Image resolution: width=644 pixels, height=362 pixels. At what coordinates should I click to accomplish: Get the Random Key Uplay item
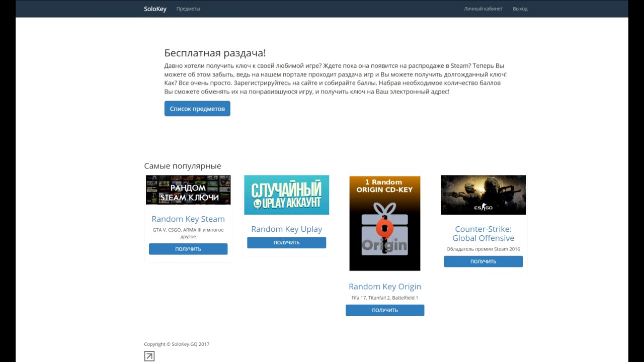(x=287, y=243)
